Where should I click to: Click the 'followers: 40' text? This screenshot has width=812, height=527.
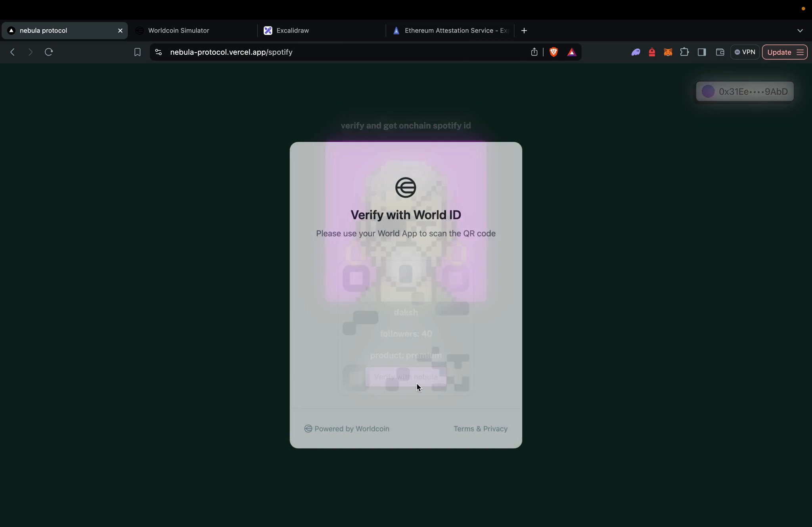point(406,334)
